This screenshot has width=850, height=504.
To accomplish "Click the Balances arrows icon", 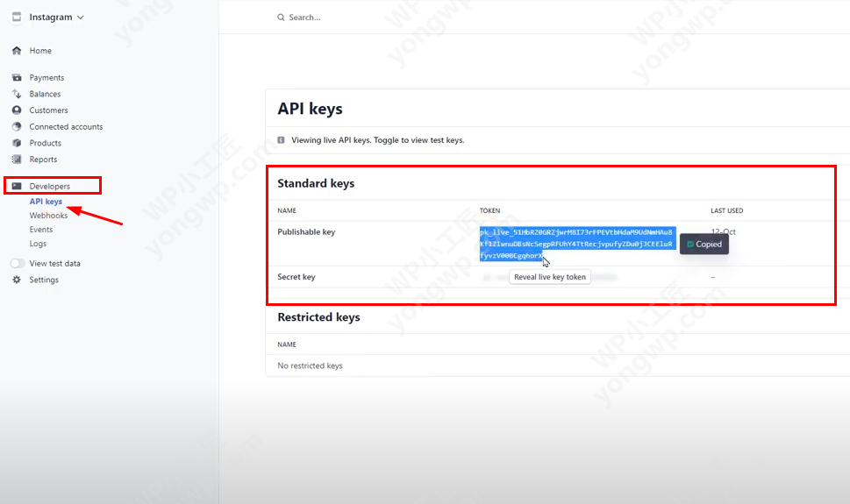I will (17, 94).
